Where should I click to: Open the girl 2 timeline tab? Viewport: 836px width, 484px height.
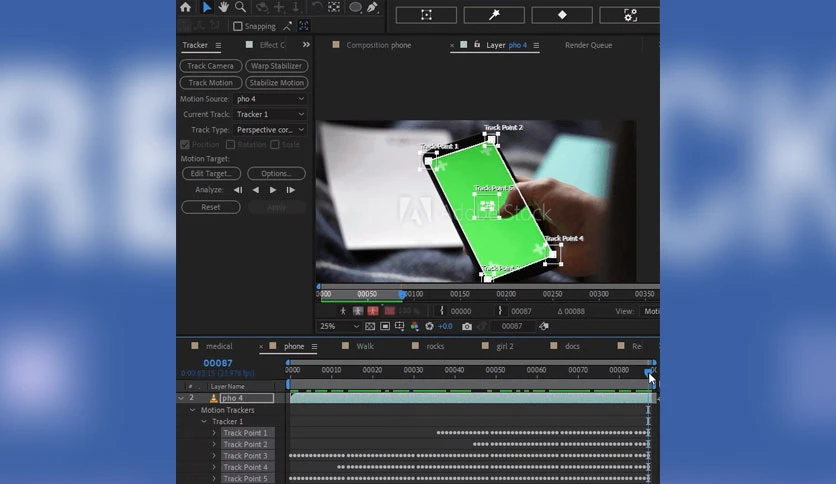(x=505, y=346)
